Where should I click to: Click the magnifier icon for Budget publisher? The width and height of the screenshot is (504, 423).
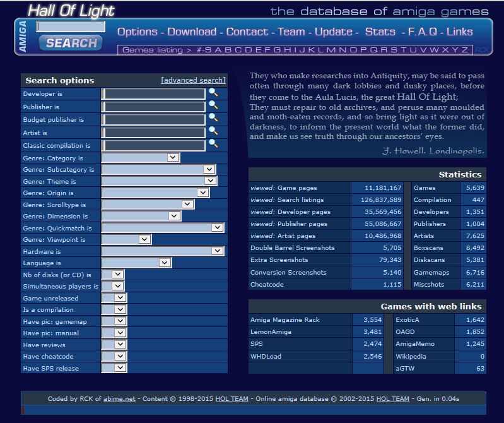click(x=213, y=118)
